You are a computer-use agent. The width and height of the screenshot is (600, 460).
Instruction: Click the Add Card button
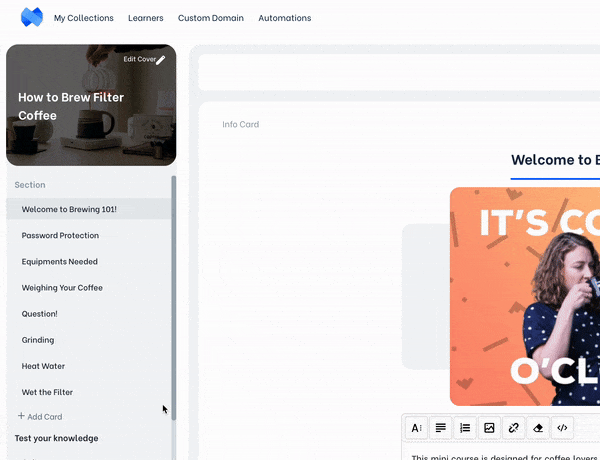[40, 416]
